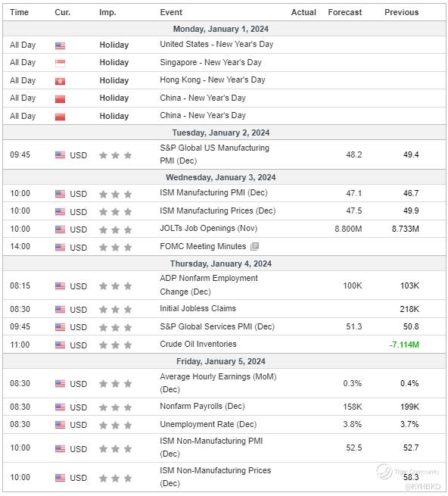The height and width of the screenshot is (496, 448).
Task: Click the 11:00 time cell
Action: point(20,345)
